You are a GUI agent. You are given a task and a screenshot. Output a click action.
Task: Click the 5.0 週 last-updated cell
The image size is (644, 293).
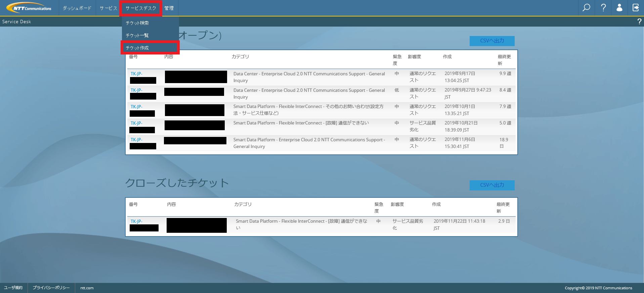coord(505,123)
